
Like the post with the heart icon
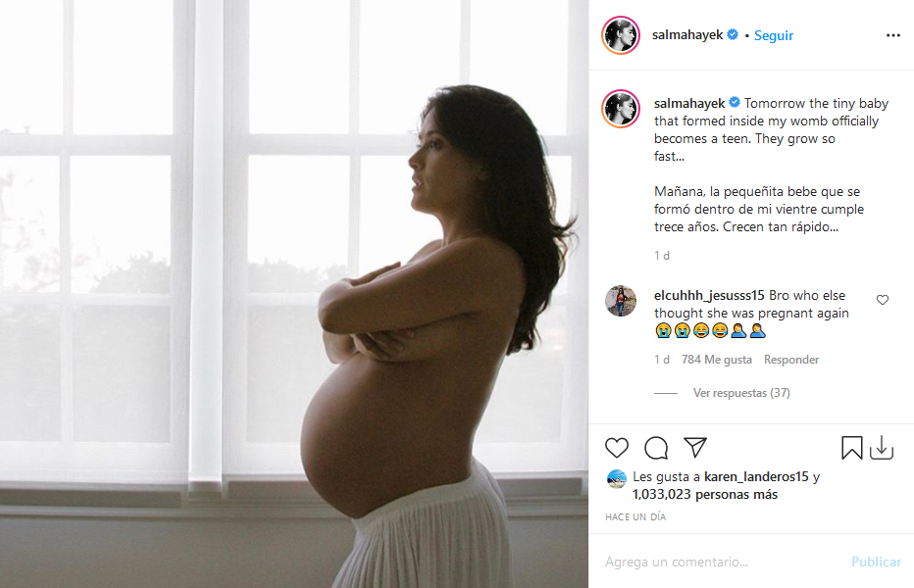click(616, 448)
